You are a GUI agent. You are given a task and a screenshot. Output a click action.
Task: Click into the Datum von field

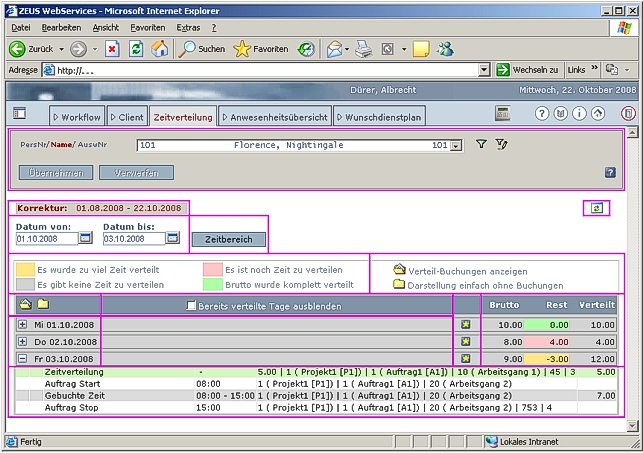pos(47,239)
